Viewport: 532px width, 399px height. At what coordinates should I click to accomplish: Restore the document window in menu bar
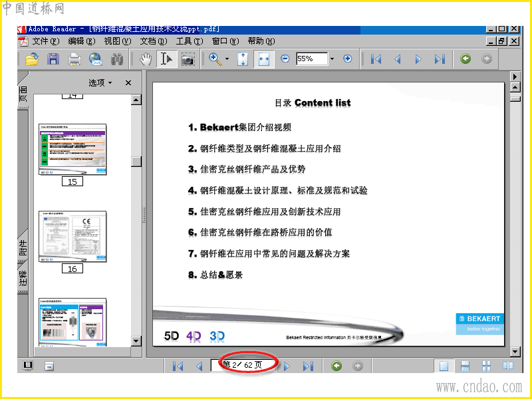[x=502, y=41]
